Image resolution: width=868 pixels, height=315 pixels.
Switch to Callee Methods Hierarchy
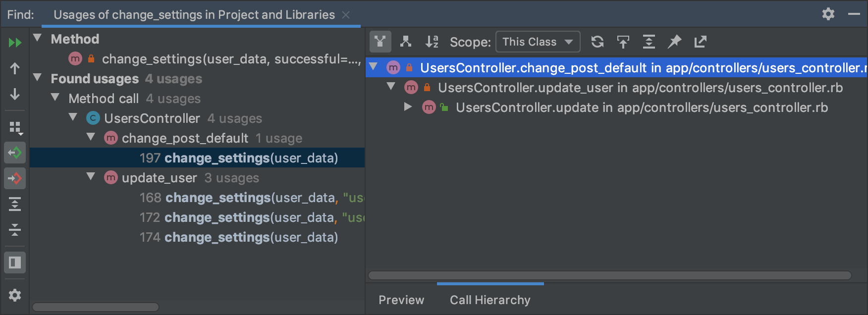coord(406,42)
